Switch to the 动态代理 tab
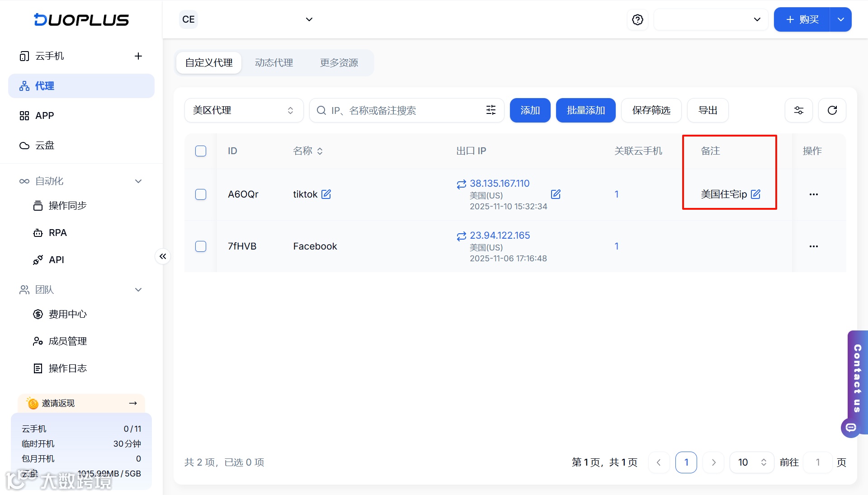This screenshot has height=495, width=868. coord(274,63)
